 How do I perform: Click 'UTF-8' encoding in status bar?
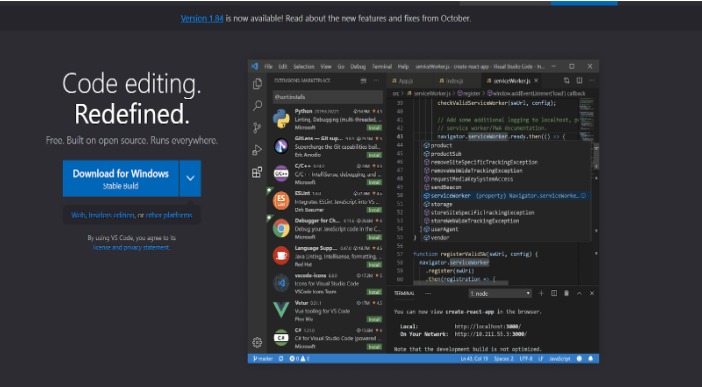click(x=526, y=359)
